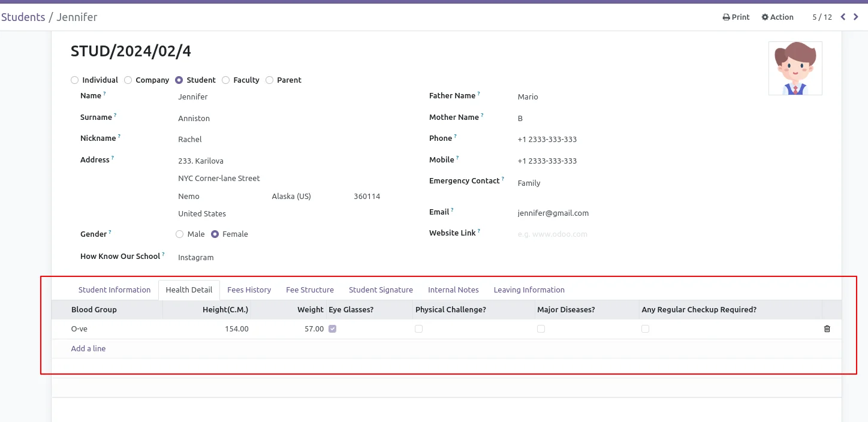Select the Individual radio option
This screenshot has width=868, height=422.
coord(74,80)
